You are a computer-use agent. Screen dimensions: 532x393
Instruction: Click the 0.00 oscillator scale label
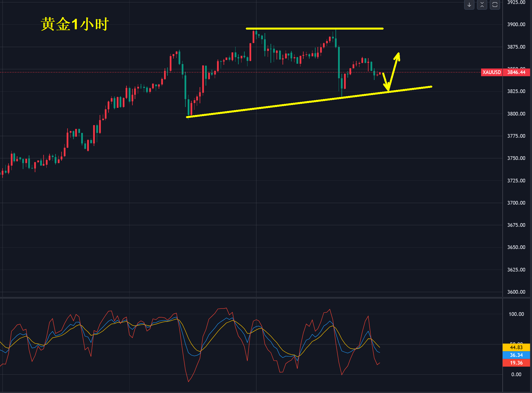[x=516, y=375]
